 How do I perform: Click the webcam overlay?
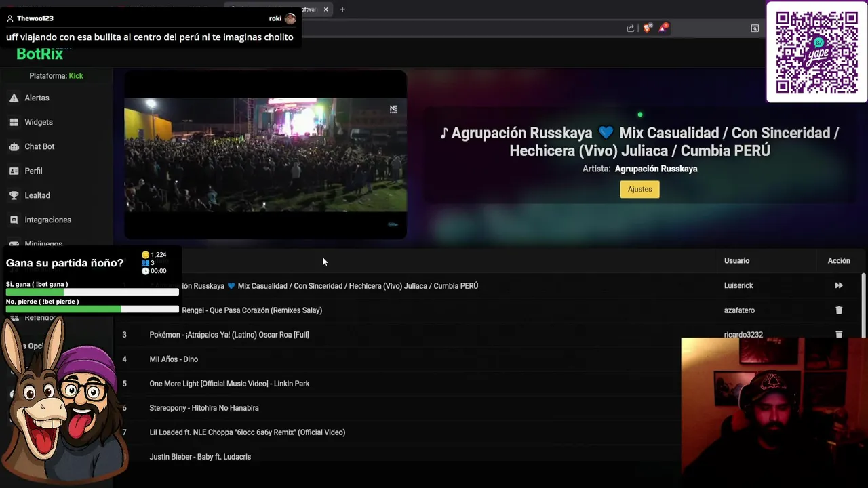[x=774, y=413]
